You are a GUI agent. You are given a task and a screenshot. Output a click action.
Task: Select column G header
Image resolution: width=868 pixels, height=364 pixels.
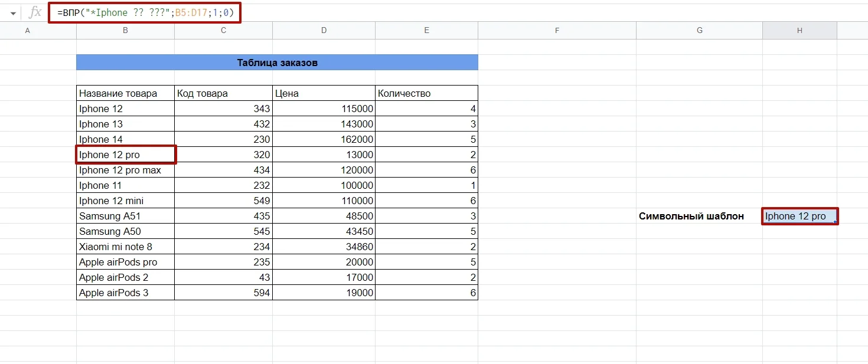pyautogui.click(x=699, y=30)
